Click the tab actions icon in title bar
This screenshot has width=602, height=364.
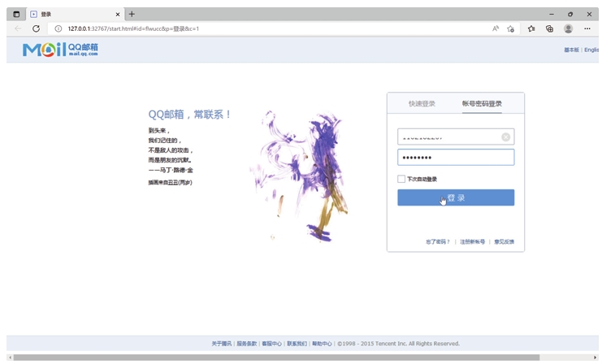(16, 14)
